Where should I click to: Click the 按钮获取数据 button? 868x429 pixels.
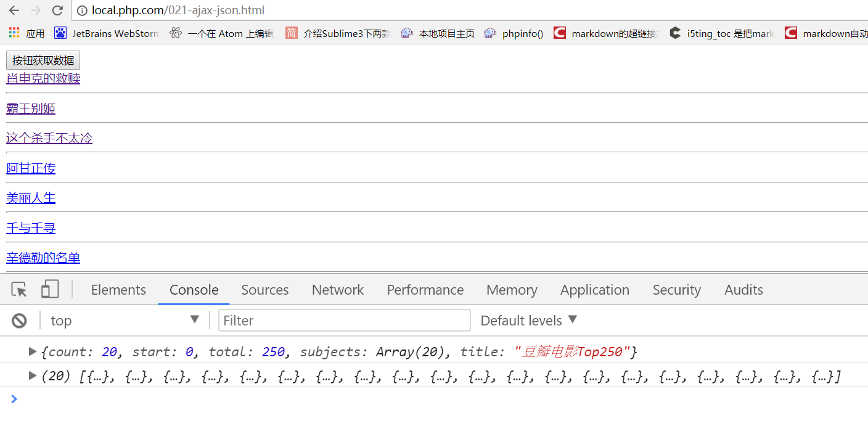click(43, 60)
